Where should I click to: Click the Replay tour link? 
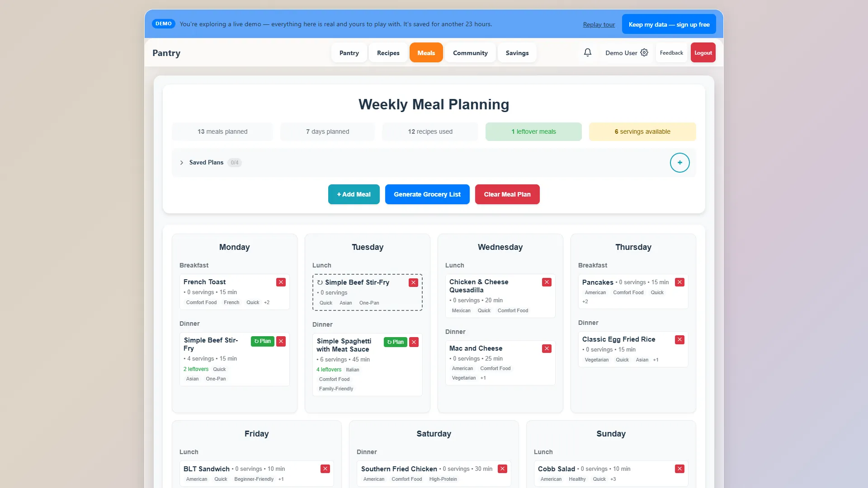pos(599,24)
